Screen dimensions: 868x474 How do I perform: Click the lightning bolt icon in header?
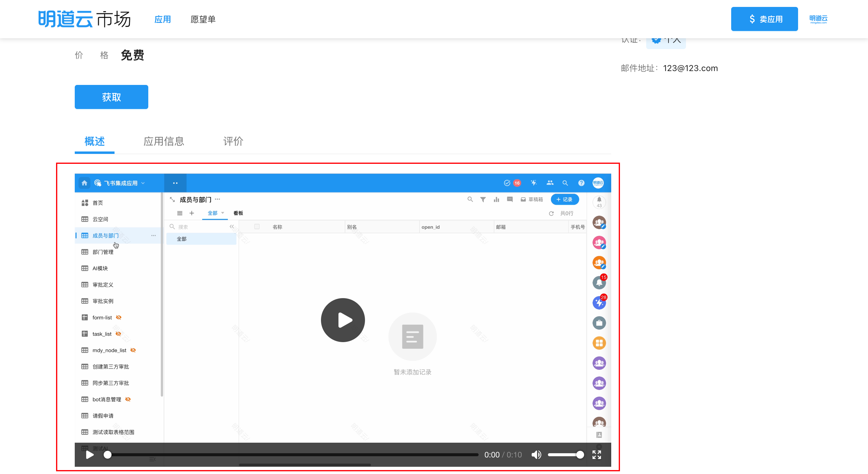coord(533,183)
